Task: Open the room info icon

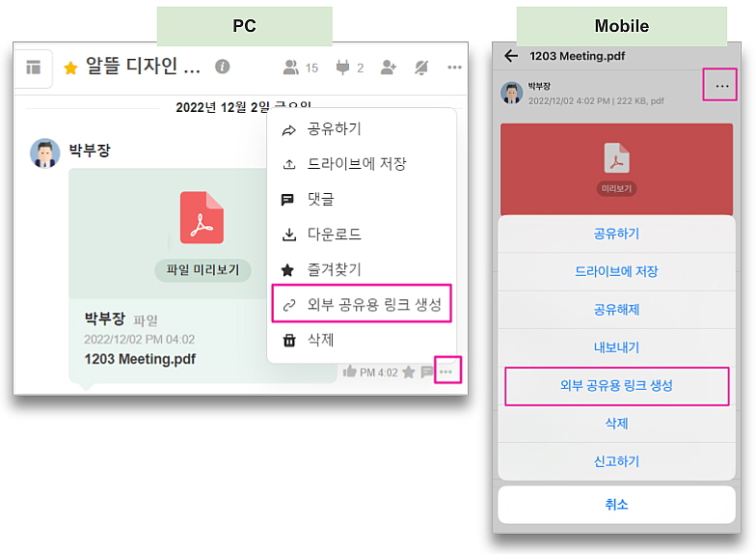Action: [x=222, y=67]
